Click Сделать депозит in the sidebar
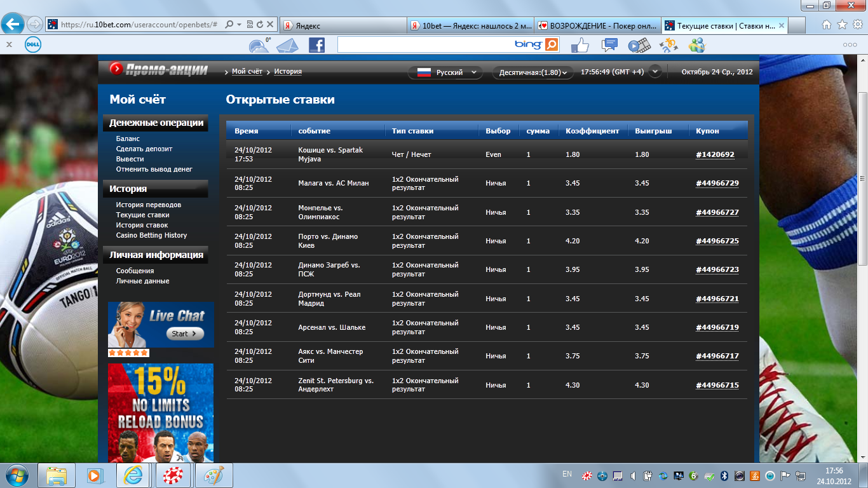Screen dimensions: 868x488 (144, 149)
